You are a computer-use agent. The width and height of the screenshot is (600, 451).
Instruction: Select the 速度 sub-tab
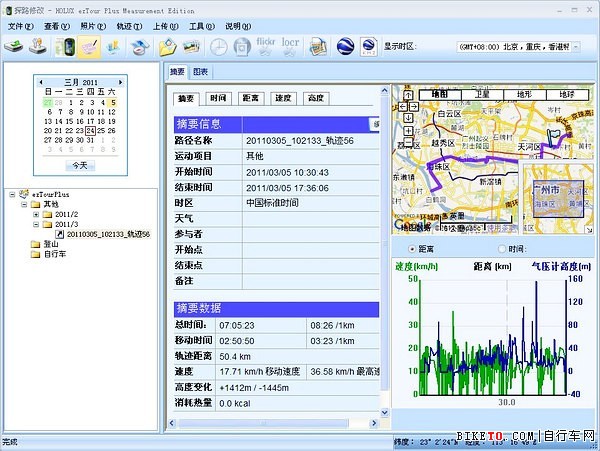(x=283, y=98)
